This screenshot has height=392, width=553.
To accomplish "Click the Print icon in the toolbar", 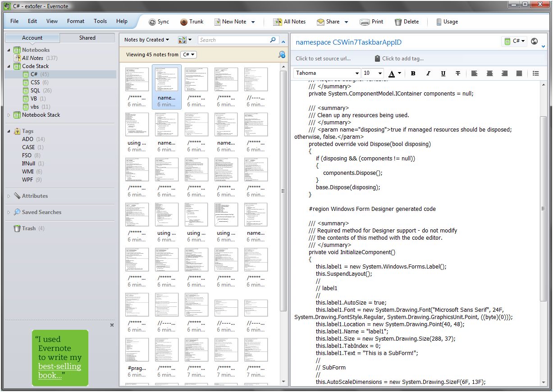I will (371, 21).
